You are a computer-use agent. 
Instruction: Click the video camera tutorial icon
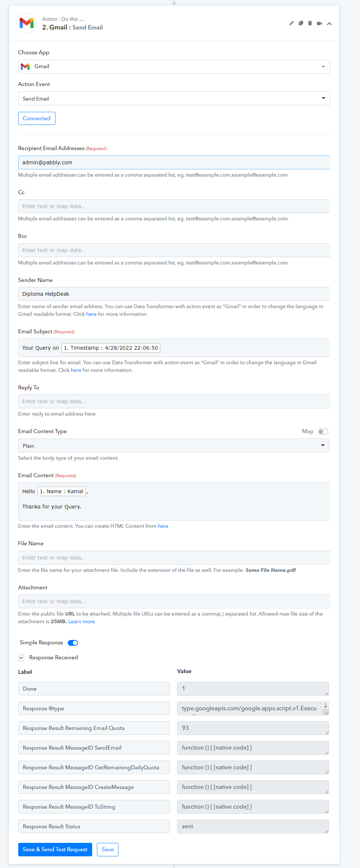[x=320, y=23]
